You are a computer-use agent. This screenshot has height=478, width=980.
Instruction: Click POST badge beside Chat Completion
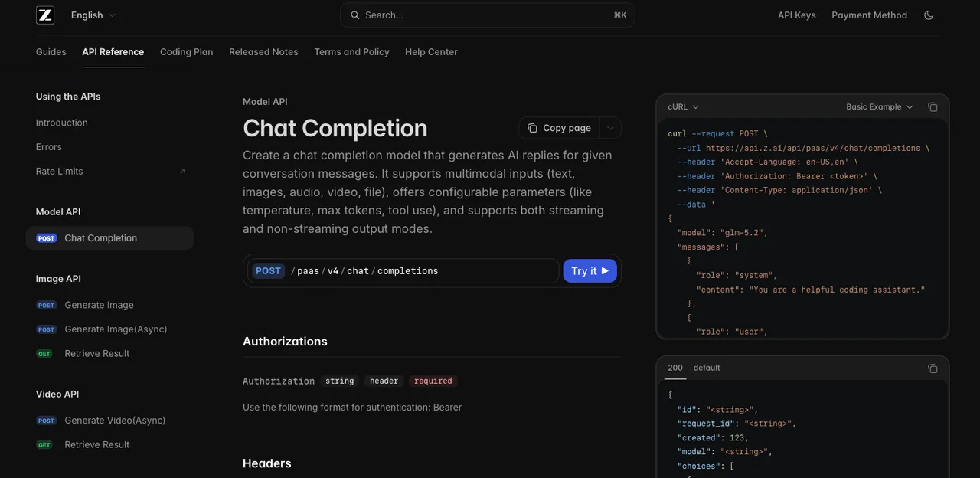[46, 238]
